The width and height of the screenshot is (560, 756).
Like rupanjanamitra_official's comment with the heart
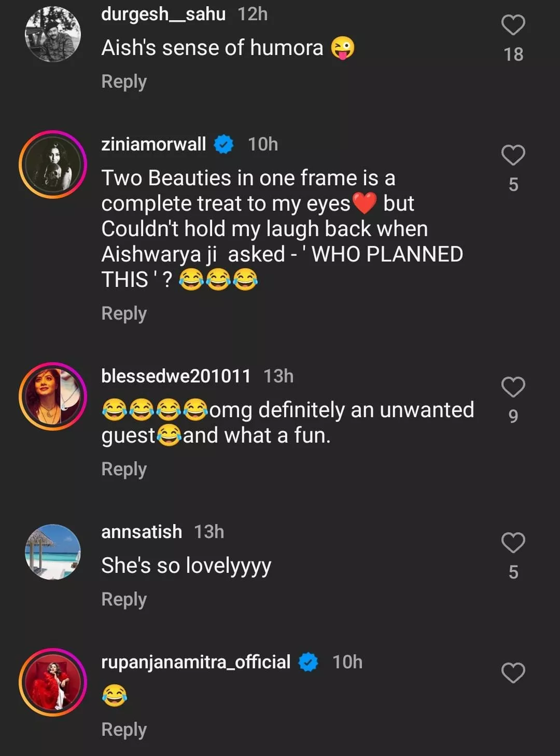click(513, 673)
